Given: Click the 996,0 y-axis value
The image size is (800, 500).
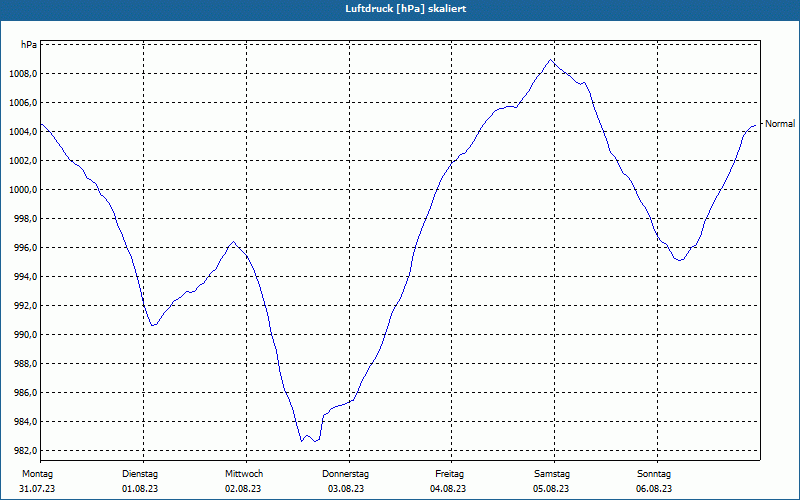Looking at the screenshot, I should click(x=25, y=248).
